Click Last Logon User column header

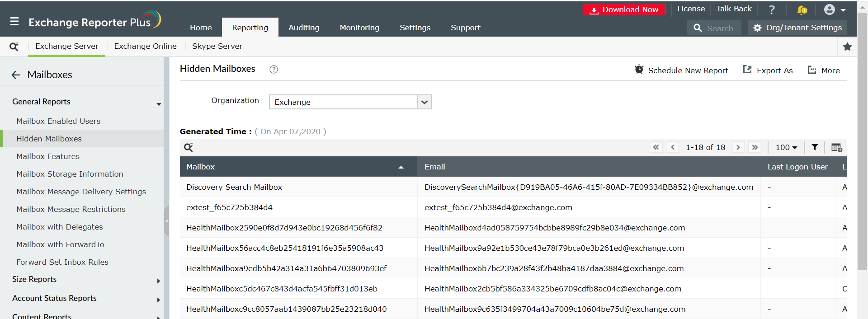[x=797, y=167]
